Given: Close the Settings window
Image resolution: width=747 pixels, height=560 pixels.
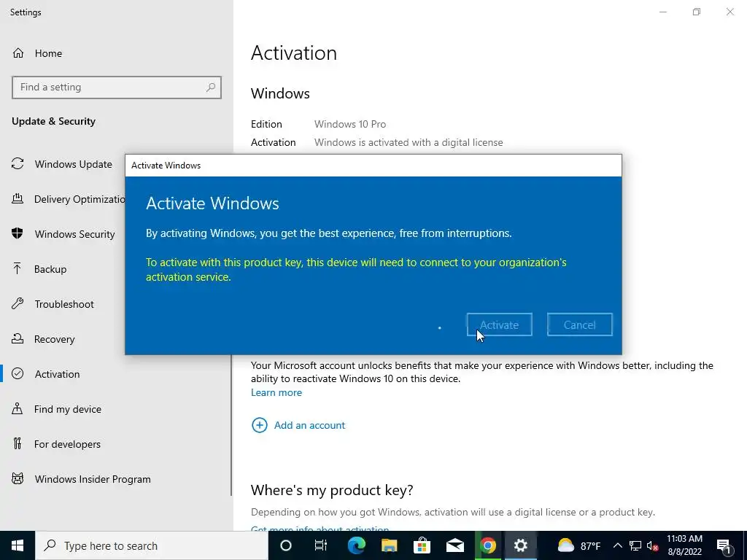Looking at the screenshot, I should [x=729, y=12].
